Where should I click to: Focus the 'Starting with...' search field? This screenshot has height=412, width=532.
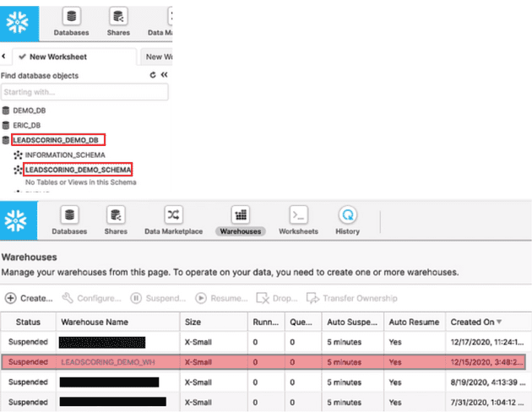[x=84, y=92]
